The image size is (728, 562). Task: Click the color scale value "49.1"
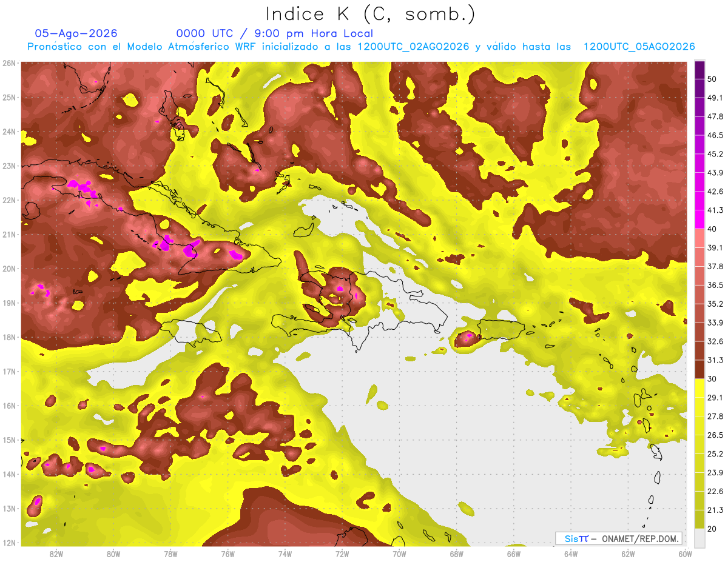[715, 98]
